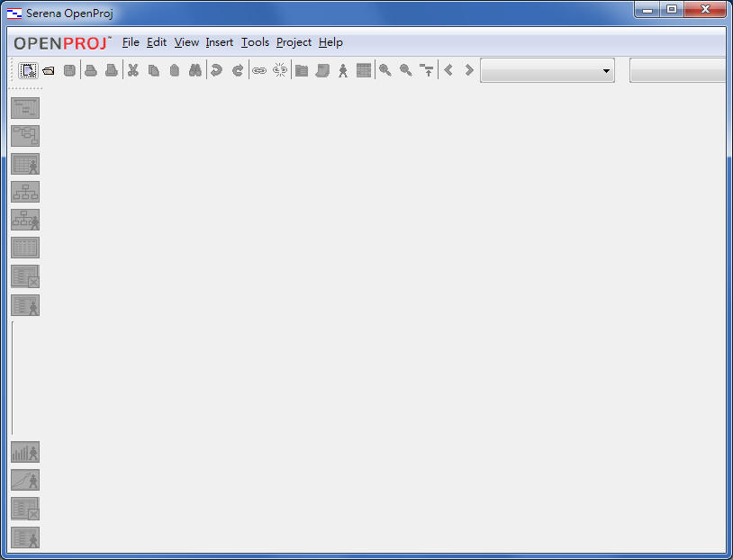
Task: Switch to the Gantt chart view
Action: point(24,107)
